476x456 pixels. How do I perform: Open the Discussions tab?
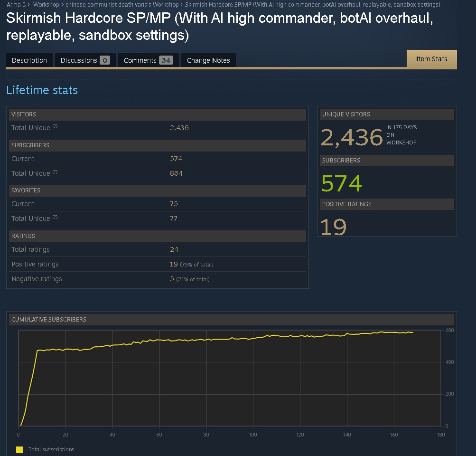(x=85, y=60)
